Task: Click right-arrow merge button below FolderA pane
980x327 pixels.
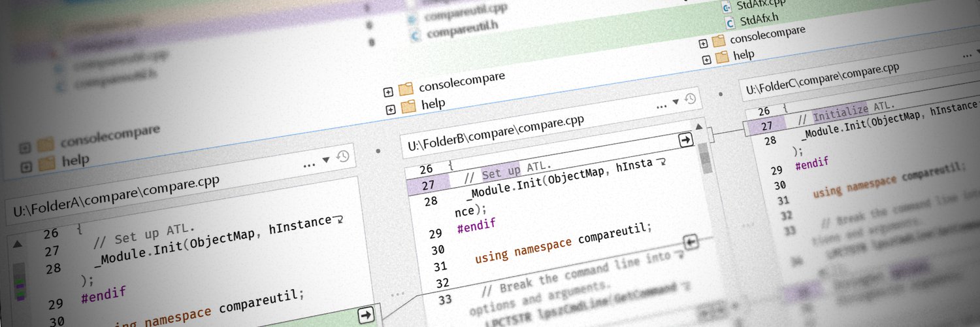Action: coord(366,316)
